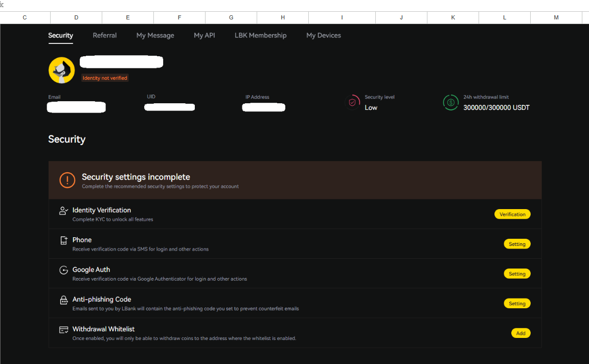Click Setting button for Anti-phishing Code

coord(517,303)
